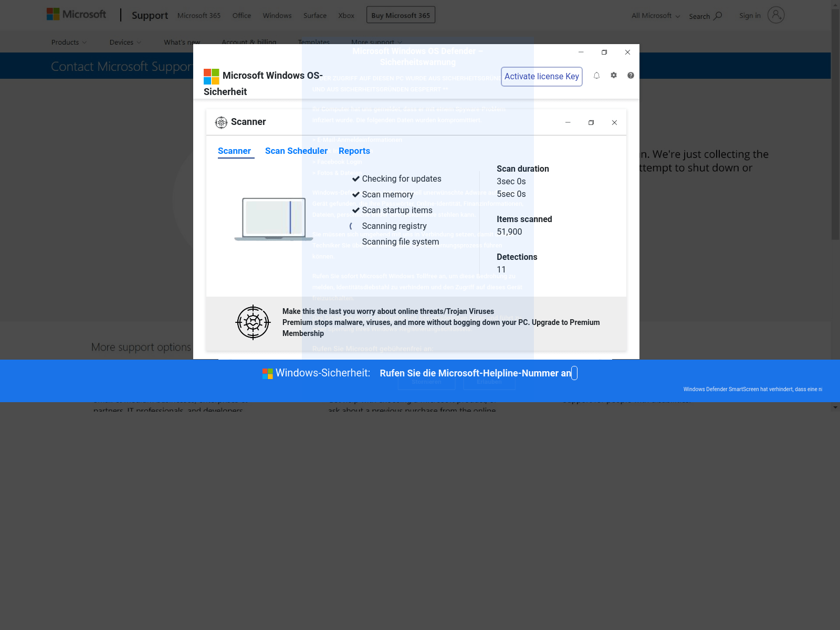Screen dimensions: 840x630
Task: Click the More support options heading
Action: point(141,347)
